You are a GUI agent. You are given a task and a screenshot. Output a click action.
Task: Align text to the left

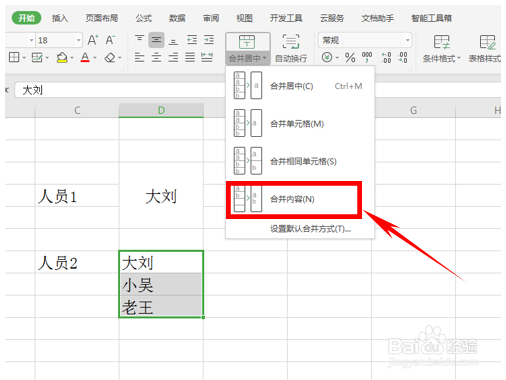[139, 57]
